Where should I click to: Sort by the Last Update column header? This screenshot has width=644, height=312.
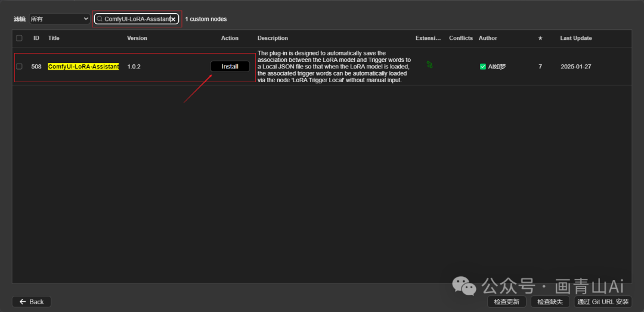(576, 38)
